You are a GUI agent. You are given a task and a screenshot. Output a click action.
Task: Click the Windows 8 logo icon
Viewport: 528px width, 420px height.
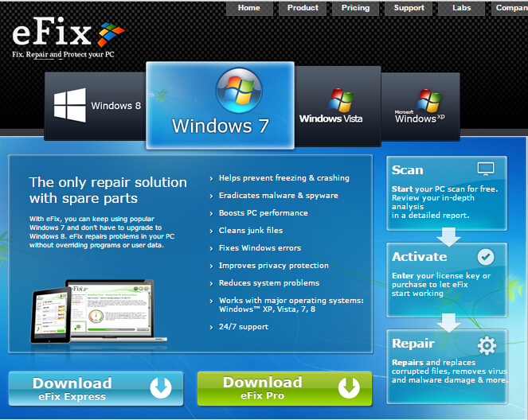70,105
